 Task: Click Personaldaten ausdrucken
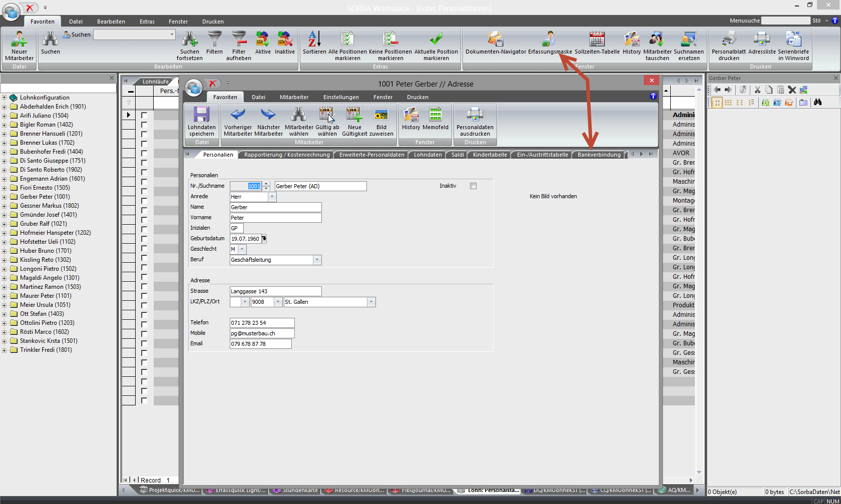(x=475, y=121)
